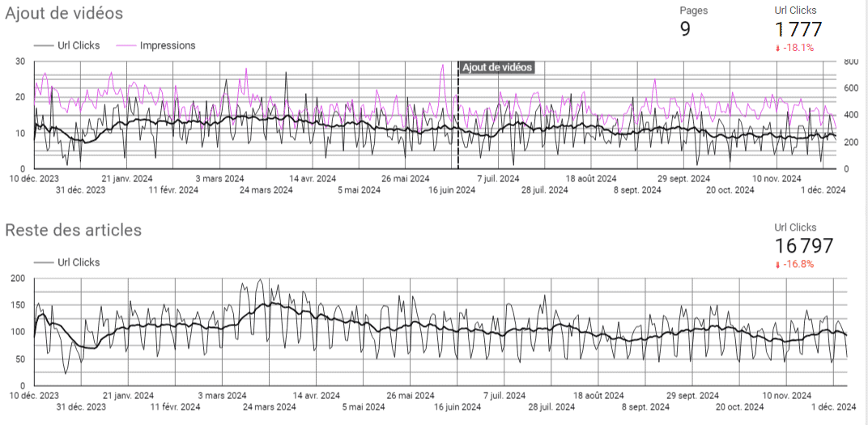Click '3 mars 2024' axis label on bottom chart

(x=220, y=395)
